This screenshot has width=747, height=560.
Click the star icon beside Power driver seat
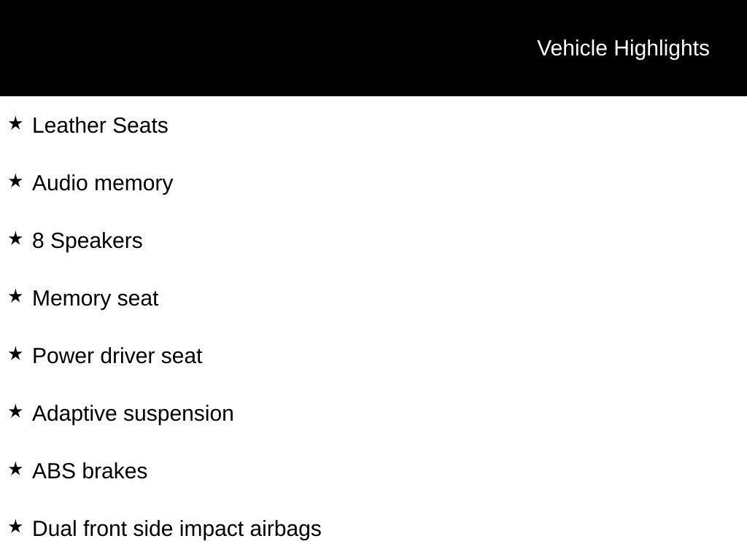tap(15, 354)
